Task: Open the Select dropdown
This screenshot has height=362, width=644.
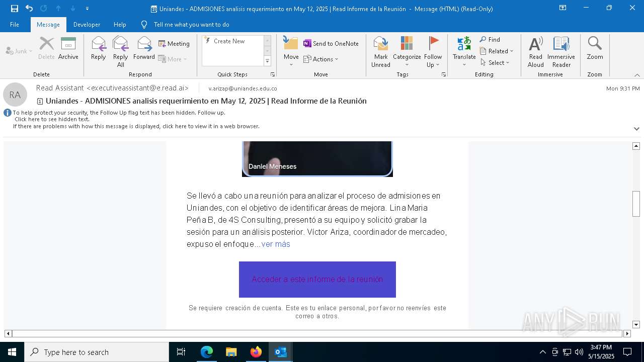Action: (495, 63)
